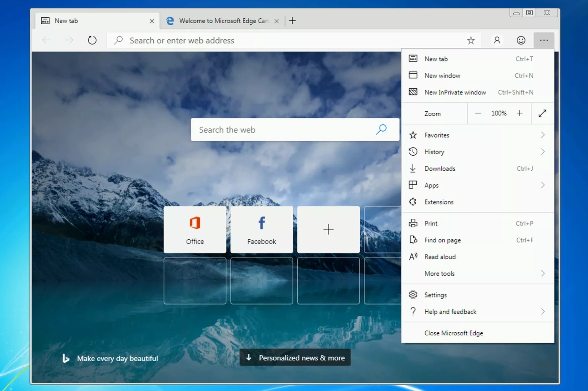
Task: Close the three-dot settings menu button
Action: (x=544, y=40)
